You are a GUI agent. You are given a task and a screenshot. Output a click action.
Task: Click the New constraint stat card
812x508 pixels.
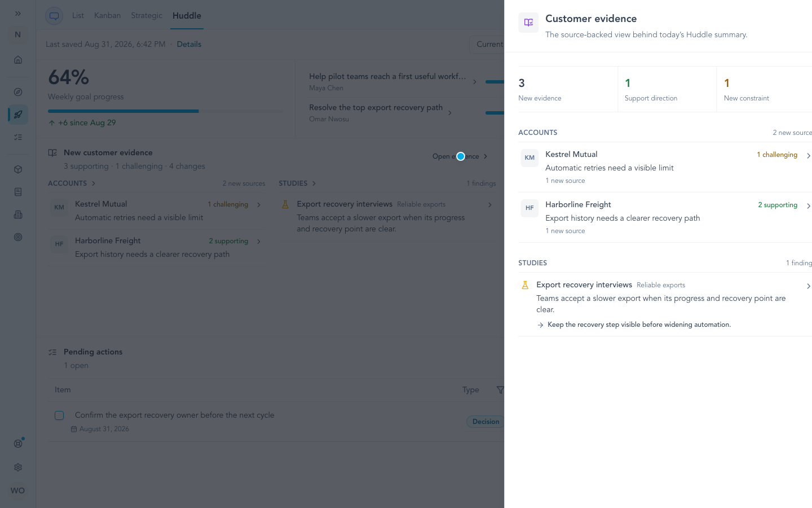765,89
